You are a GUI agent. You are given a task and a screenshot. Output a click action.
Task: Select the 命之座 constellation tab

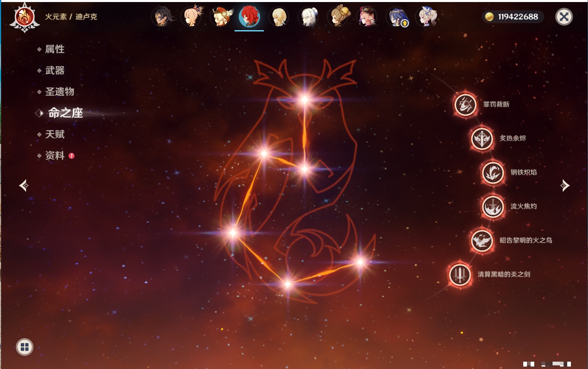[65, 113]
